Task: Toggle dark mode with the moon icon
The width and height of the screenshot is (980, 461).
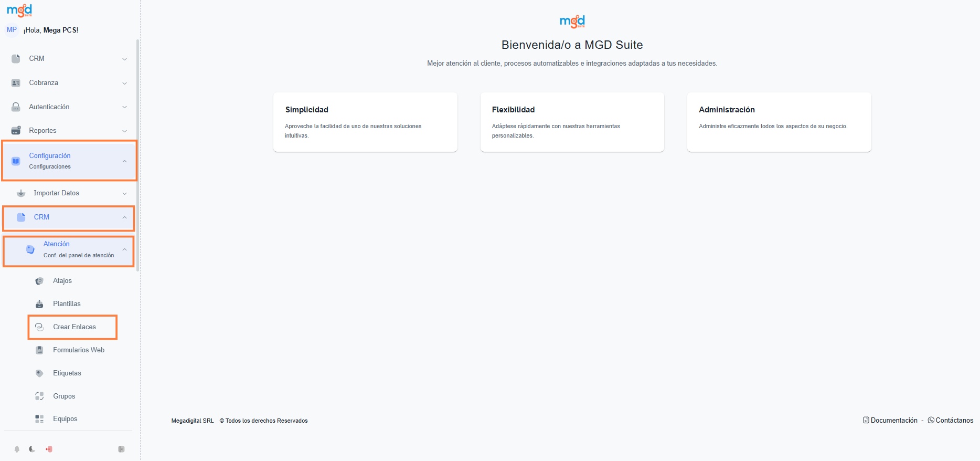Action: pos(32,449)
